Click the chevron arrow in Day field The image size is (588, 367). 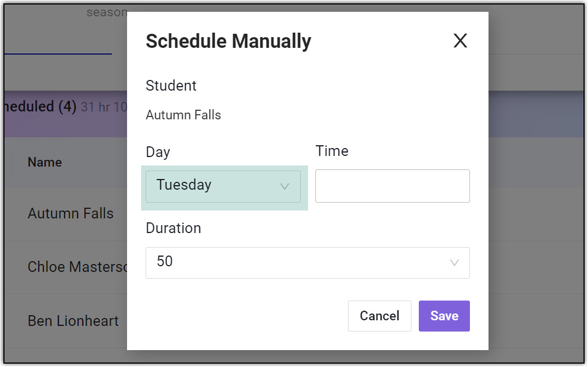point(285,187)
